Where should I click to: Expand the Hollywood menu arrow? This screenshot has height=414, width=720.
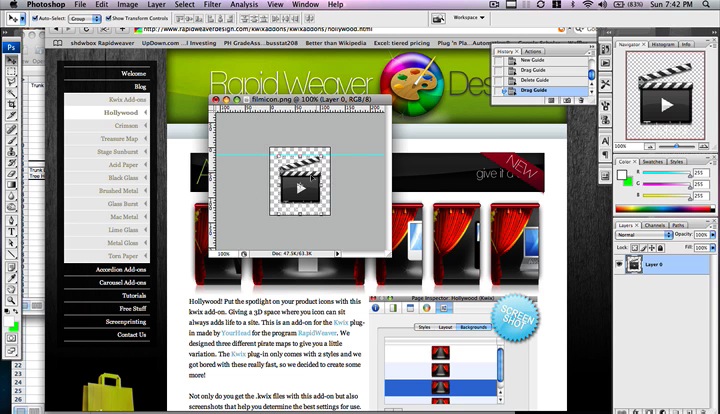click(146, 112)
